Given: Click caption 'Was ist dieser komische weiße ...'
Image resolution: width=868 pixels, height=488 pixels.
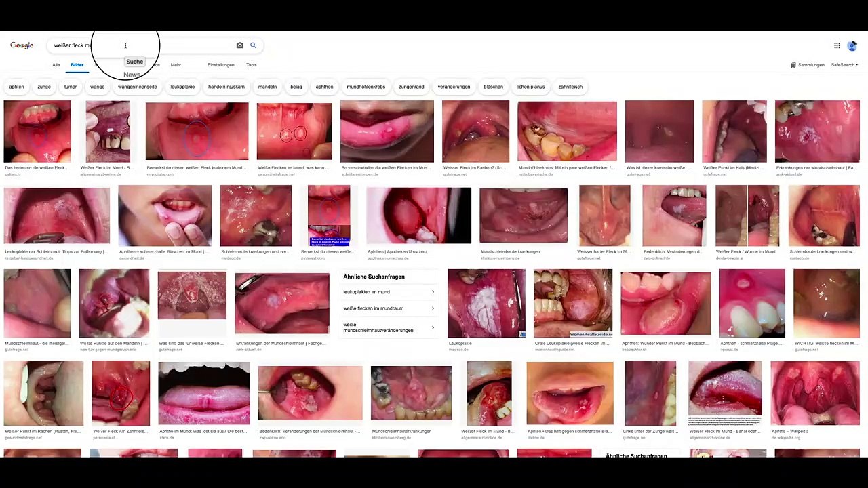Looking at the screenshot, I should pyautogui.click(x=658, y=167).
